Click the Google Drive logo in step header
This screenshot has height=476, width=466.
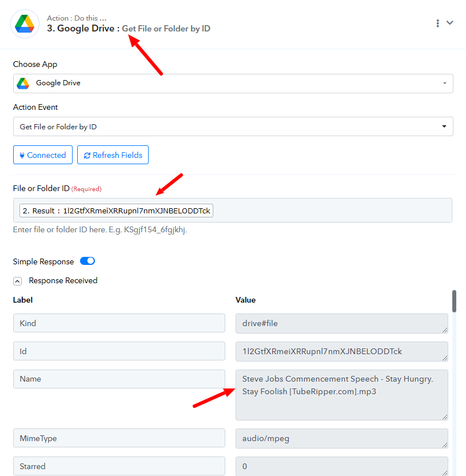pyautogui.click(x=25, y=23)
